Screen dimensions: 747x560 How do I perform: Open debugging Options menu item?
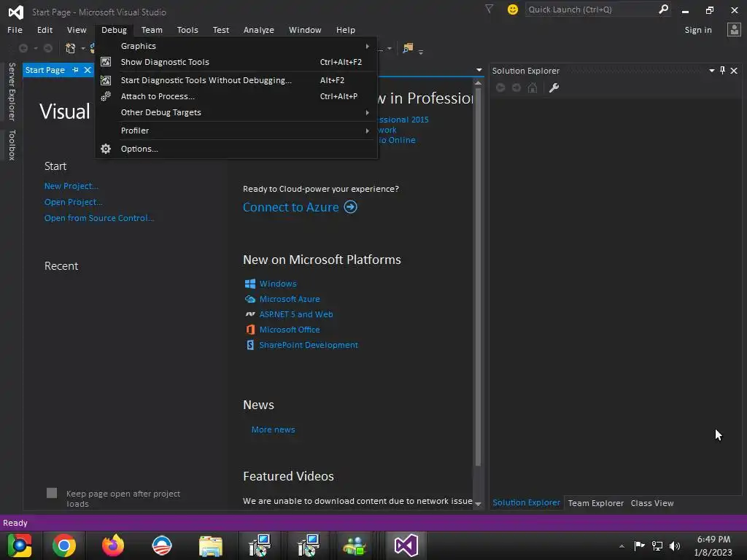(236, 149)
